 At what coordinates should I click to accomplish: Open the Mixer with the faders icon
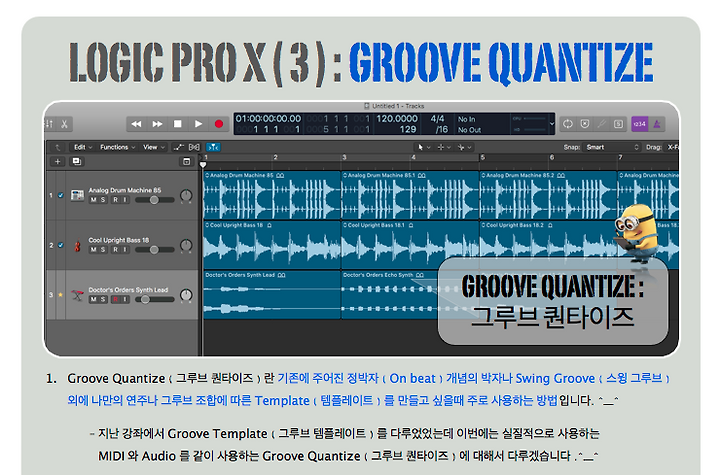[x=50, y=124]
